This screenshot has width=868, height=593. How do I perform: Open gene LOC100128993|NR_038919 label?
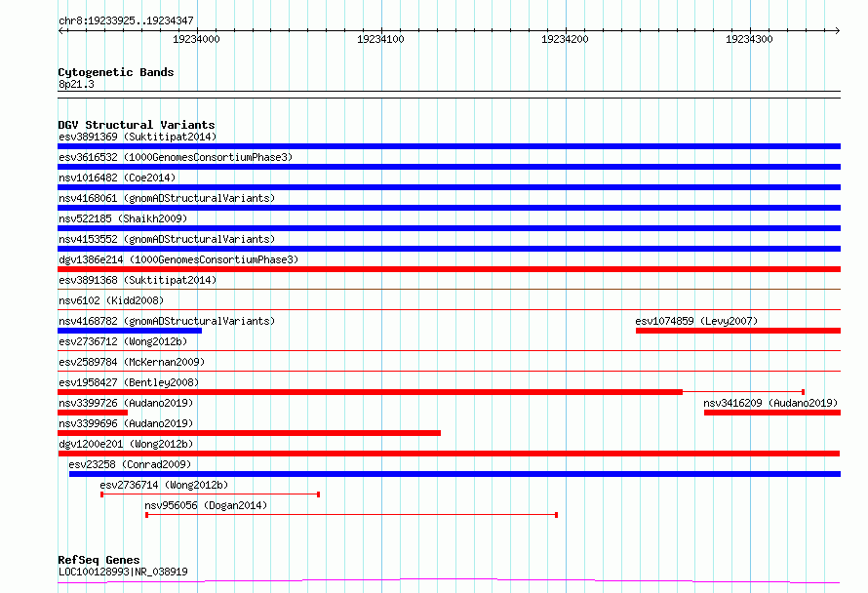(123, 572)
